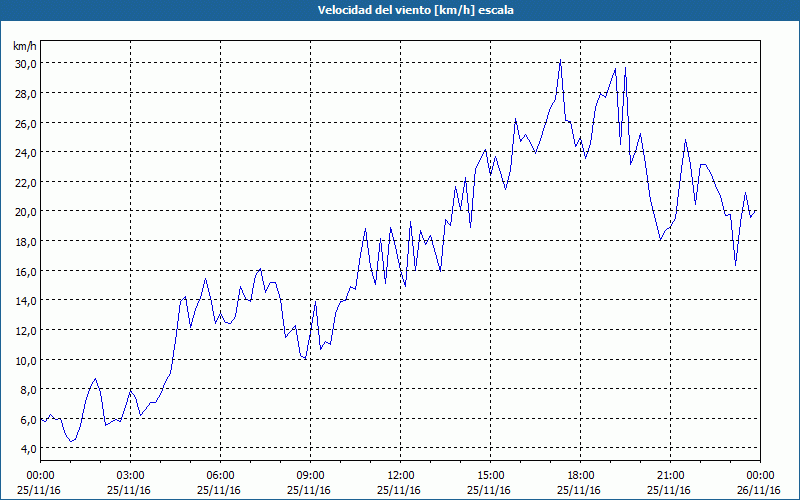Select the "12,0" y-axis label
The height and width of the screenshot is (500, 800).
coord(25,330)
